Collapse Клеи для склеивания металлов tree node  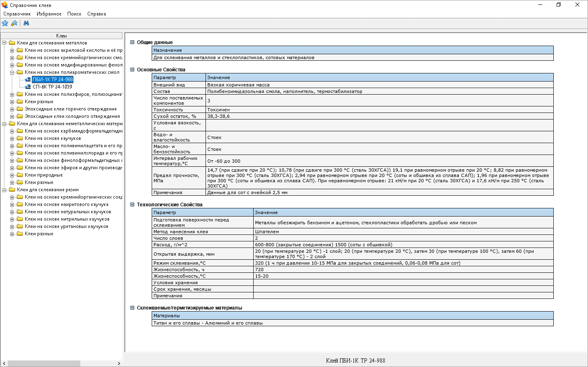[4, 43]
